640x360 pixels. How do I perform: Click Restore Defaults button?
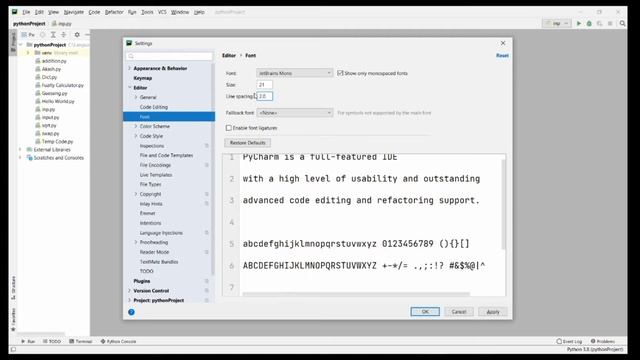pyautogui.click(x=247, y=143)
